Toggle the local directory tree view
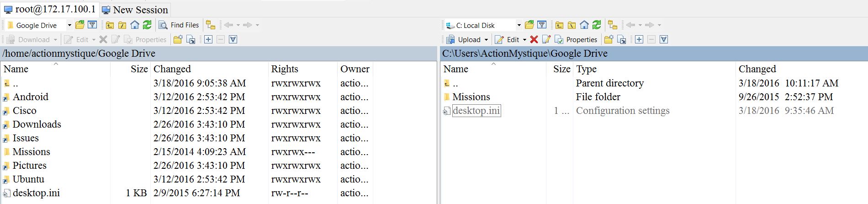Image resolution: width=868 pixels, height=204 pixels. coord(613,25)
